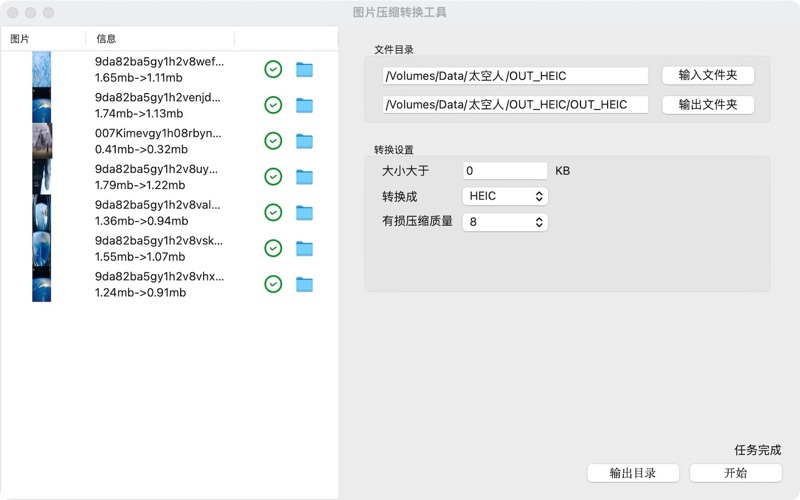
Task: Click green checkmark for 9da82ba5gy1h2venjd file
Action: (273, 105)
